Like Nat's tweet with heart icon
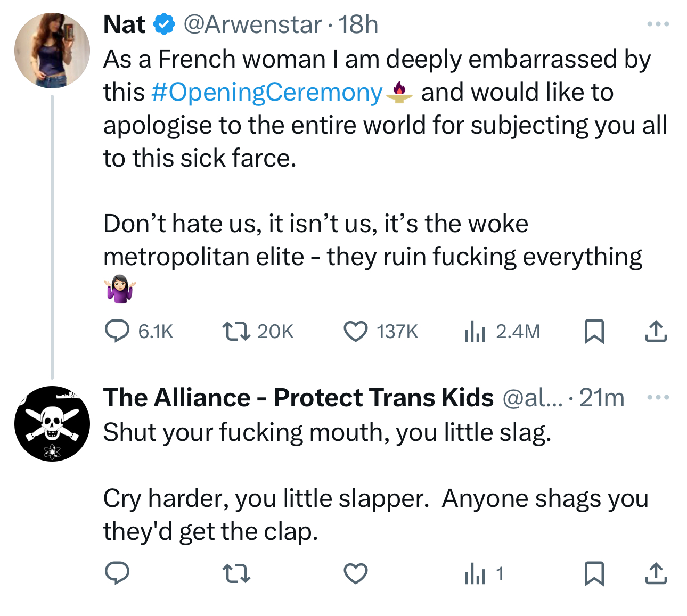 tap(355, 331)
